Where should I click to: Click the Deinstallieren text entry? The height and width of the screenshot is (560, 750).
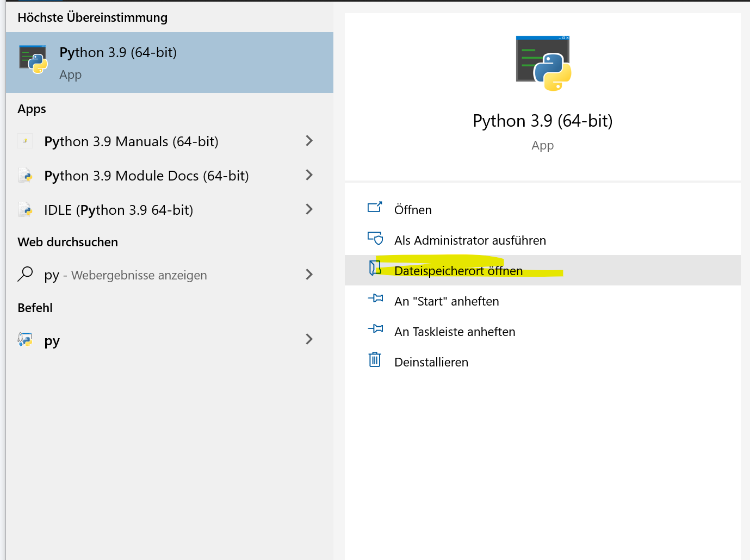(x=431, y=362)
